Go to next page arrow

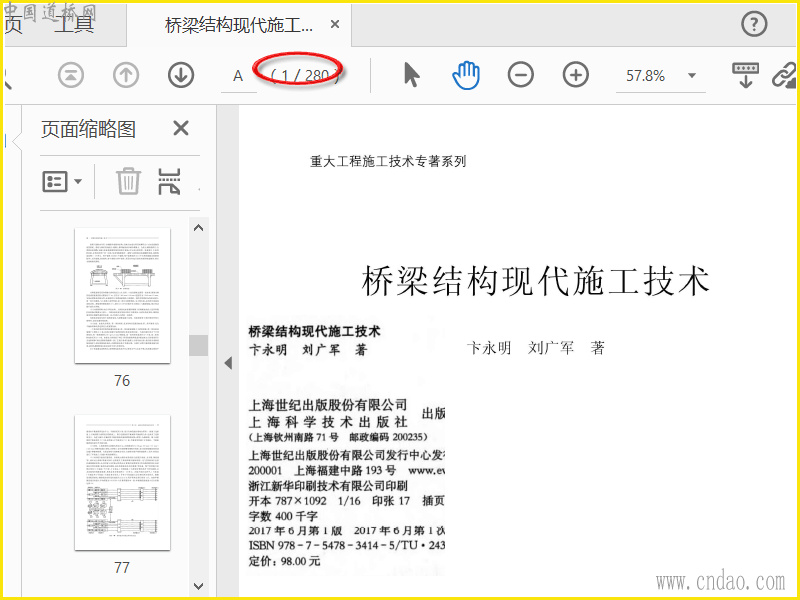(x=181, y=76)
